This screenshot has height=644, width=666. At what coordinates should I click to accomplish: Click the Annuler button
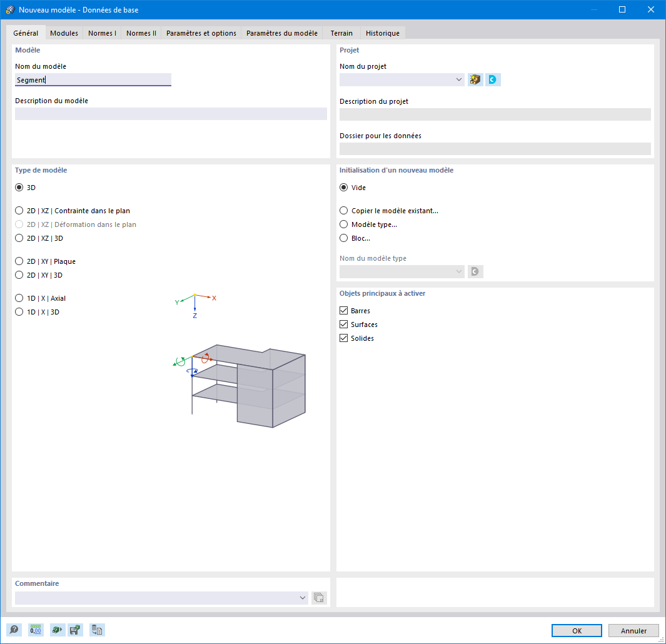point(633,630)
